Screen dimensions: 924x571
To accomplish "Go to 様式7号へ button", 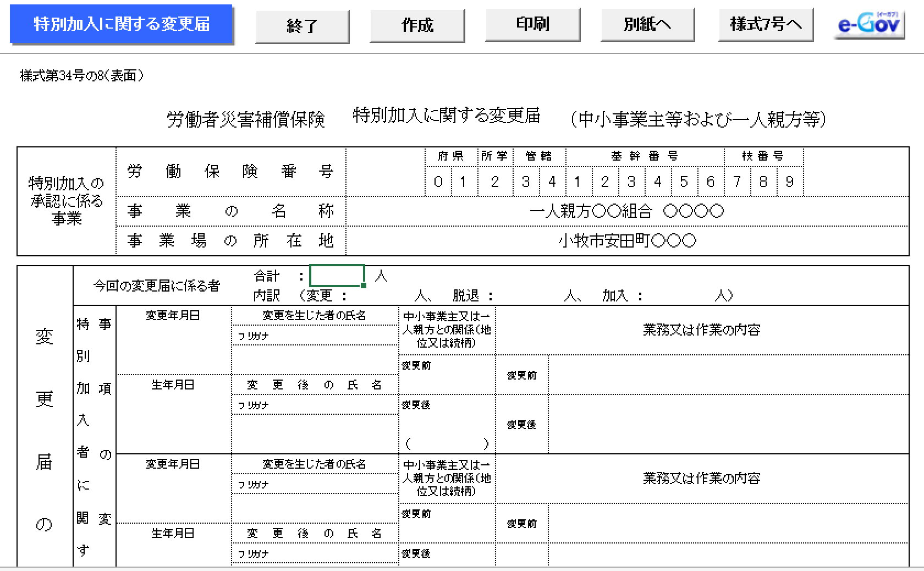I will (x=766, y=24).
